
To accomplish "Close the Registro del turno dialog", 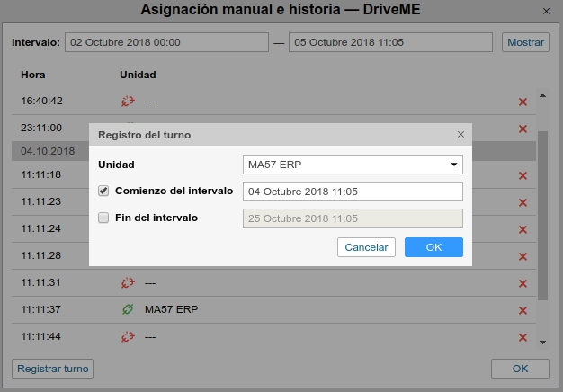I will click(x=460, y=135).
